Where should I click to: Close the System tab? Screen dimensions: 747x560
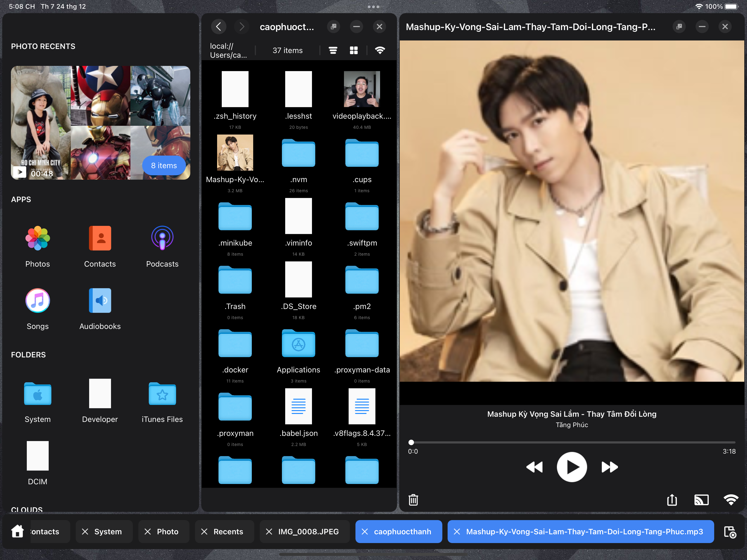[x=85, y=532]
